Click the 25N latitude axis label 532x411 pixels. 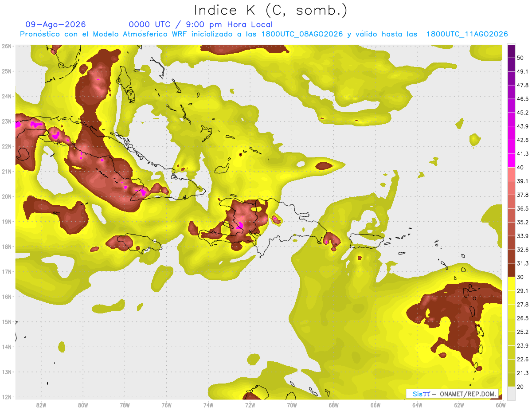click(x=7, y=71)
